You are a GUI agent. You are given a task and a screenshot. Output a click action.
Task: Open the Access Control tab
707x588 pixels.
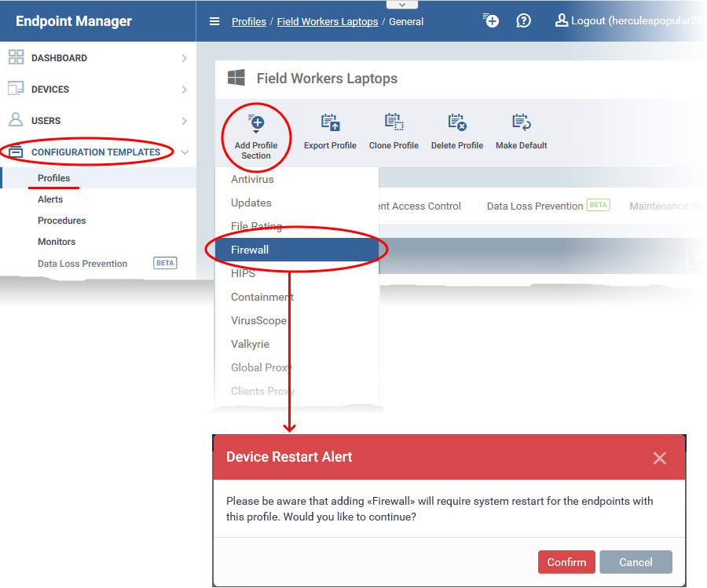coord(419,206)
